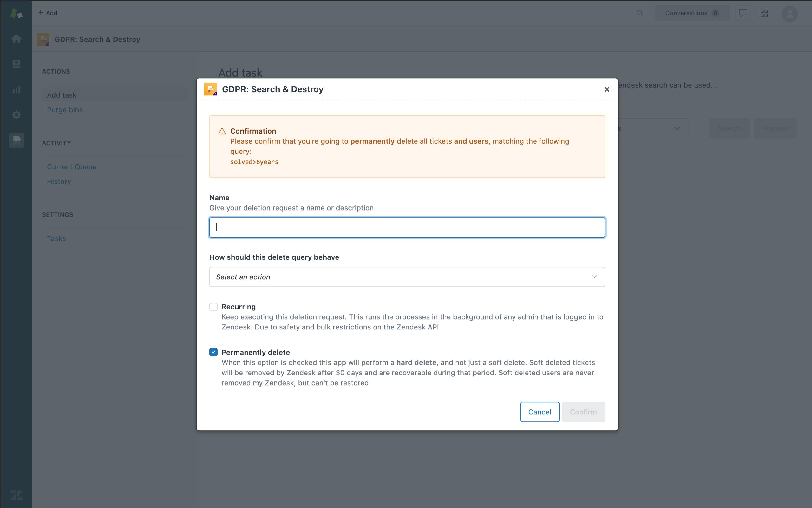The width and height of the screenshot is (812, 508).
Task: Click the search magnifier in top bar
Action: 639,13
